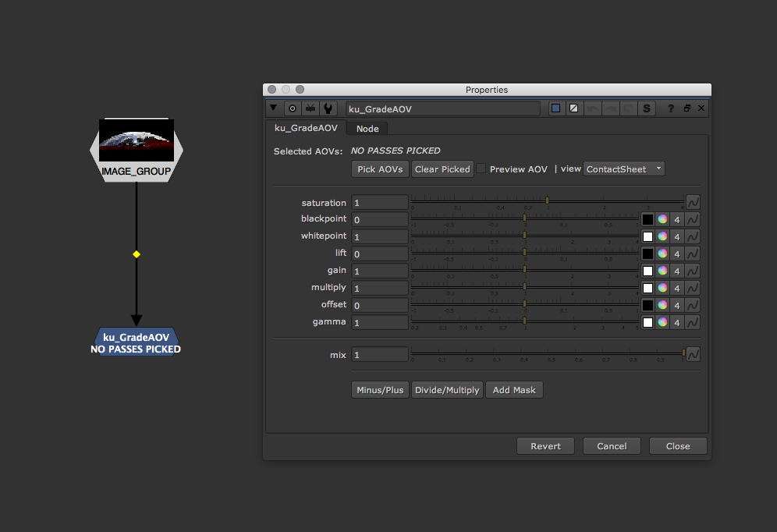Screen dimensions: 777x532
Task: Toggle the multiply channel count '4' button
Action: coord(677,288)
